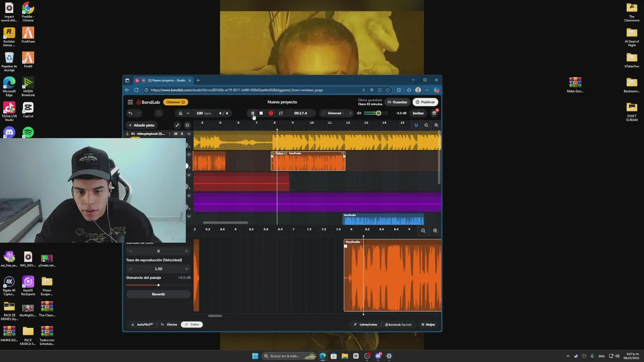
Task: Zoom out the main timeline
Action: tap(426, 125)
